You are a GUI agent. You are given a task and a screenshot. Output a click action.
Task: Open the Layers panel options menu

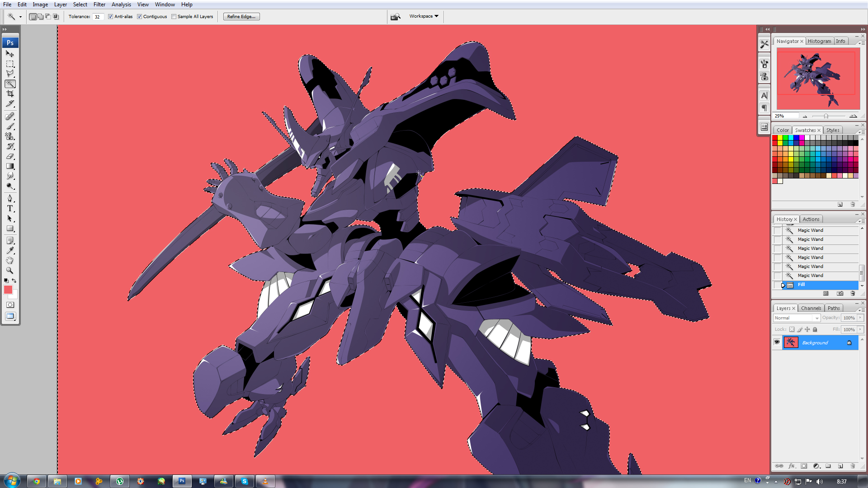[861, 310]
